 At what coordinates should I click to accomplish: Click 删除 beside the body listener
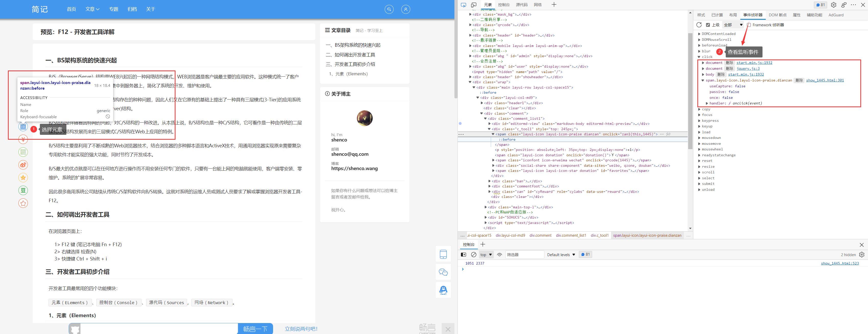(721, 74)
